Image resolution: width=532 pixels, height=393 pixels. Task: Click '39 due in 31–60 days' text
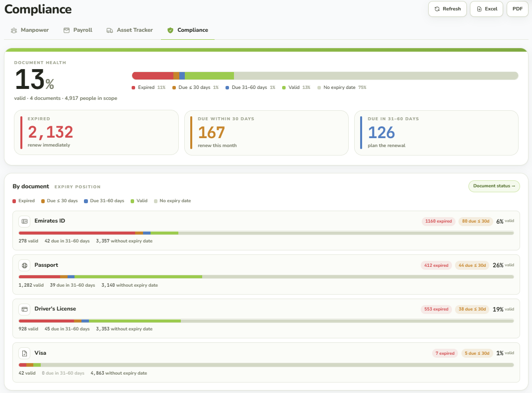(x=72, y=285)
